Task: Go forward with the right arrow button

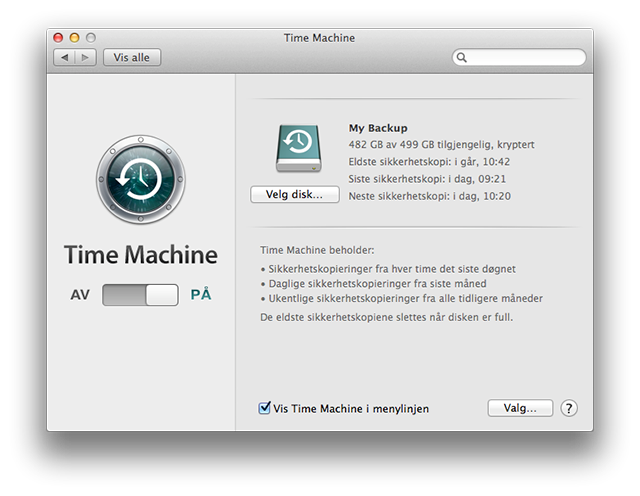Action: [85, 57]
